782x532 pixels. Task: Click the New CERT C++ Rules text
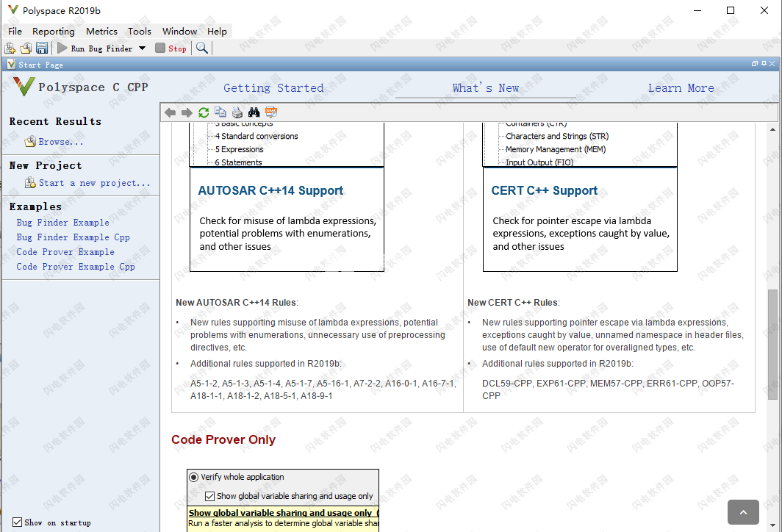514,303
